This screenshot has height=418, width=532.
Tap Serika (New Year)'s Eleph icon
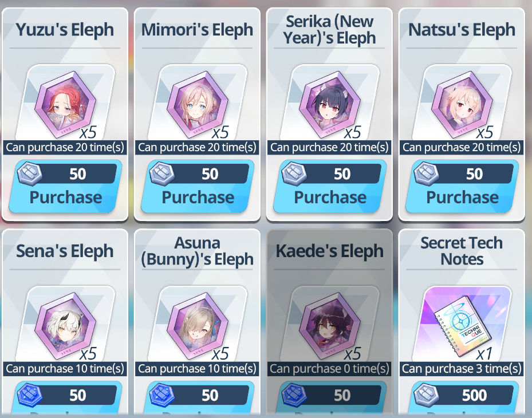point(330,104)
